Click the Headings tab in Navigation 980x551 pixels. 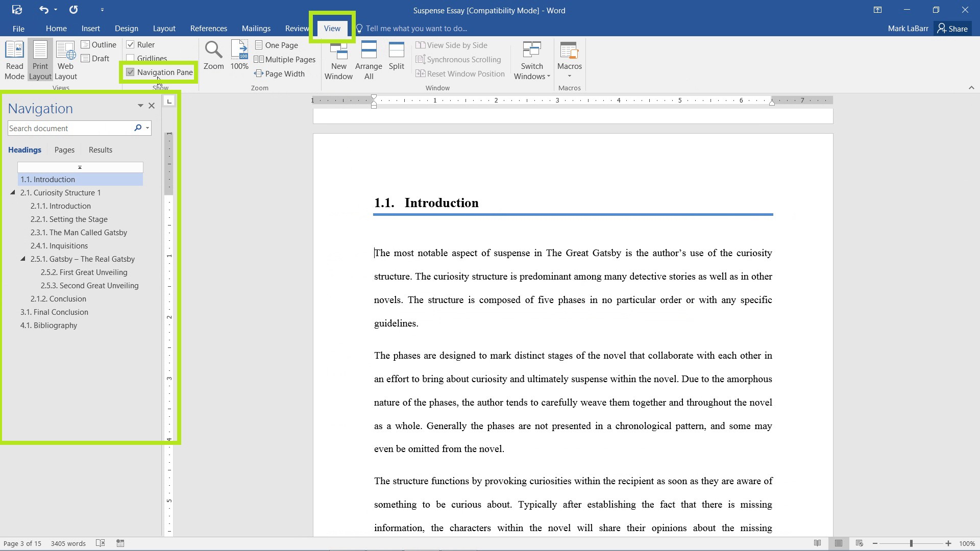(25, 149)
